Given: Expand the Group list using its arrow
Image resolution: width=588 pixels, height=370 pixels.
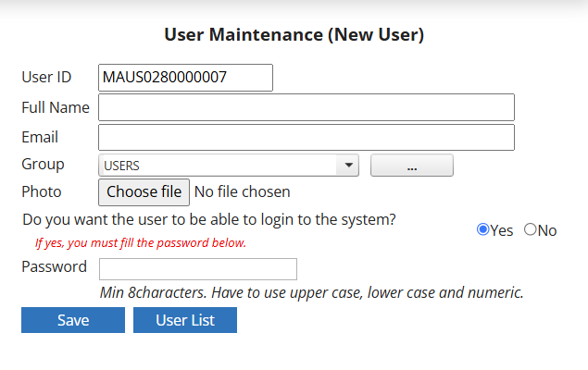Looking at the screenshot, I should pos(348,166).
